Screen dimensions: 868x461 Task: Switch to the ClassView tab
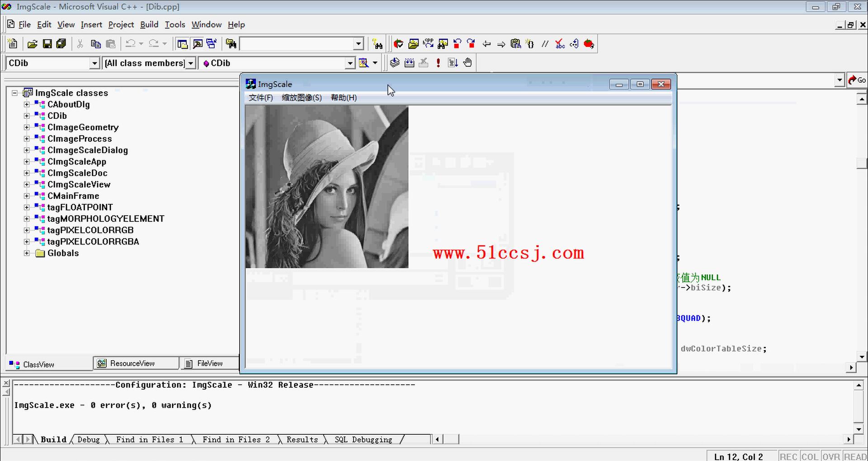(x=49, y=364)
